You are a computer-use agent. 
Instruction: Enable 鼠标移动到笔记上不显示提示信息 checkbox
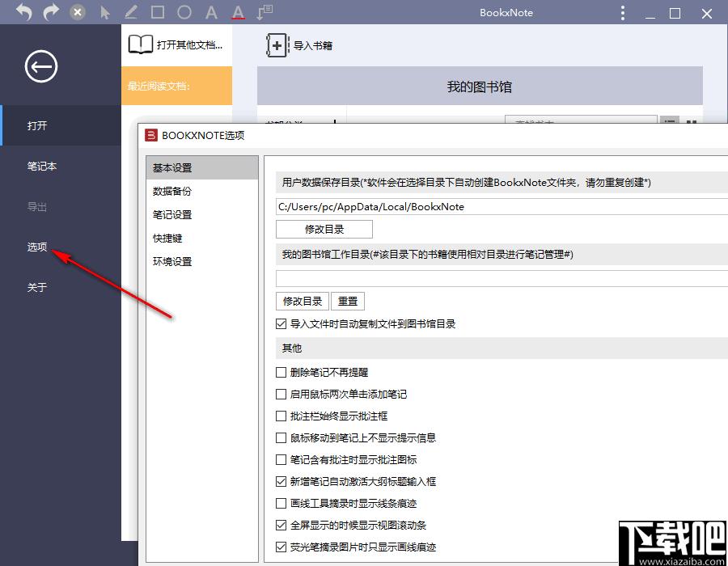(x=281, y=438)
